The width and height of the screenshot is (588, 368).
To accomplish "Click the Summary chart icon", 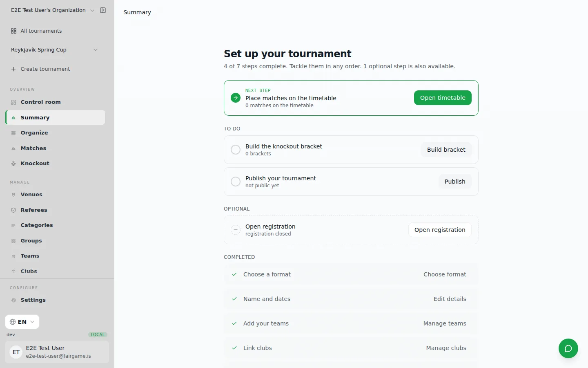I will (x=13, y=118).
